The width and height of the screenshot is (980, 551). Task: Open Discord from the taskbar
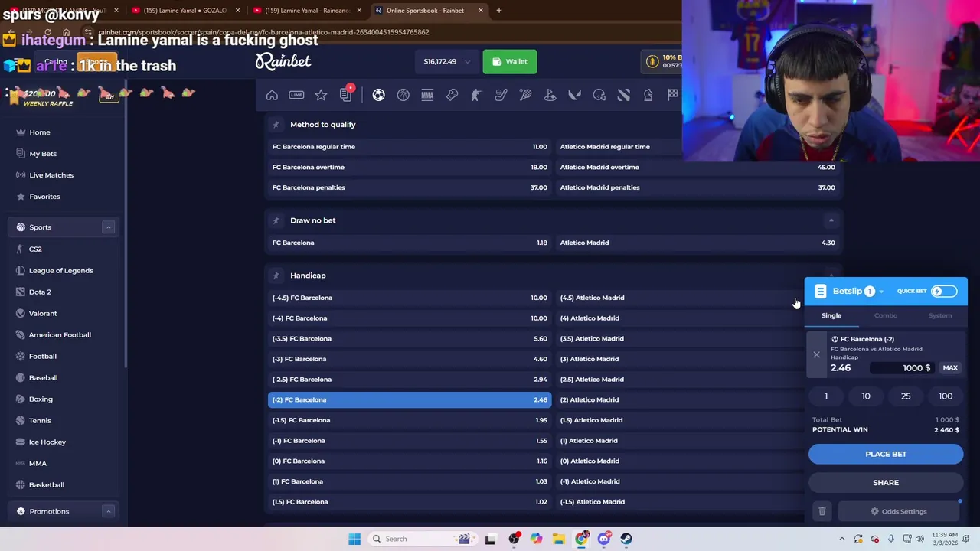click(604, 539)
